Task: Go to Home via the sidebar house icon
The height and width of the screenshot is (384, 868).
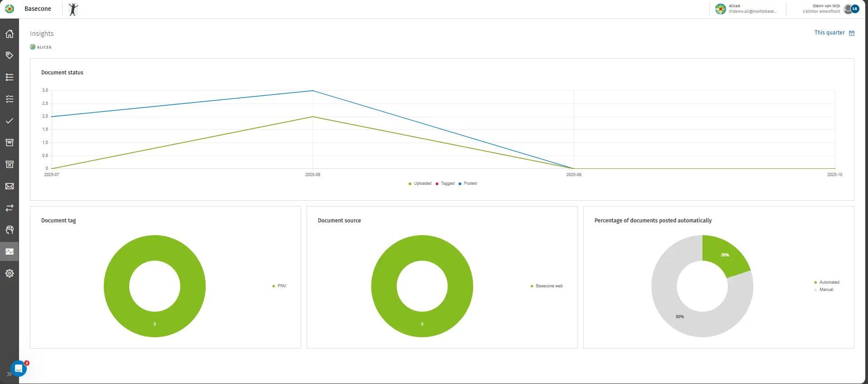Action: [x=10, y=34]
